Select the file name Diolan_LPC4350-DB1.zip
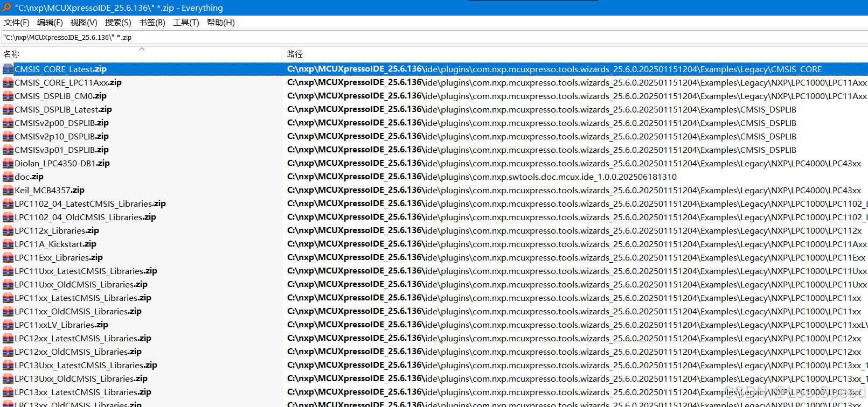868x407 pixels. 62,164
